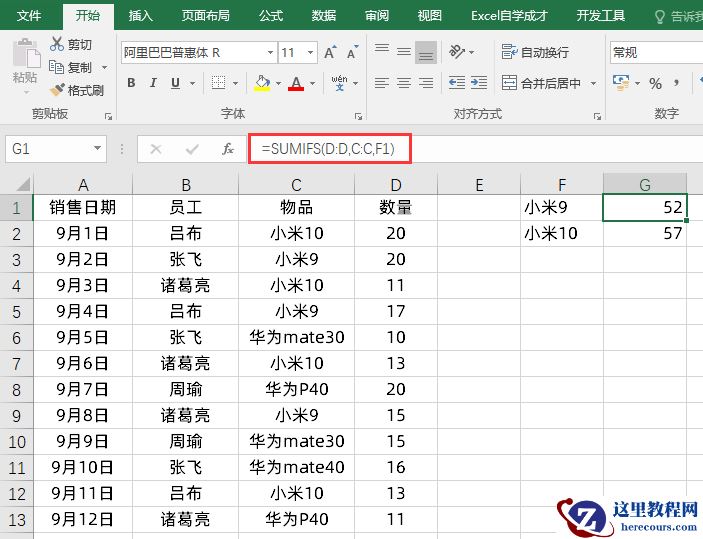Click 自动换行 wrap text button
This screenshot has height=539, width=703.
(x=535, y=52)
